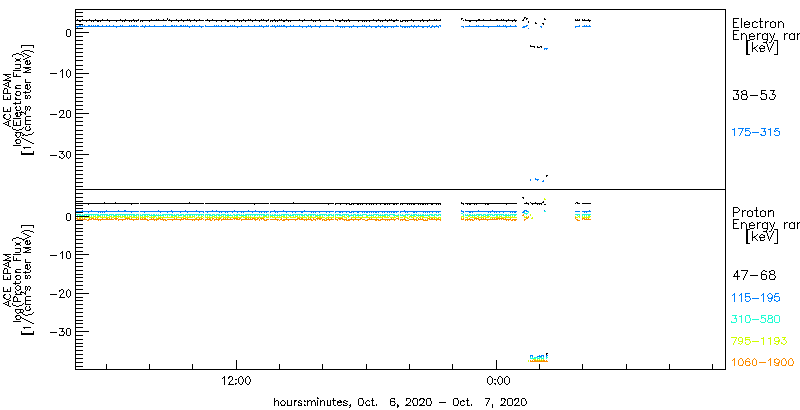Viewport: 800px width, 410px height.
Task: Click the 1060-1900 proton energy legend label
Action: point(763,363)
